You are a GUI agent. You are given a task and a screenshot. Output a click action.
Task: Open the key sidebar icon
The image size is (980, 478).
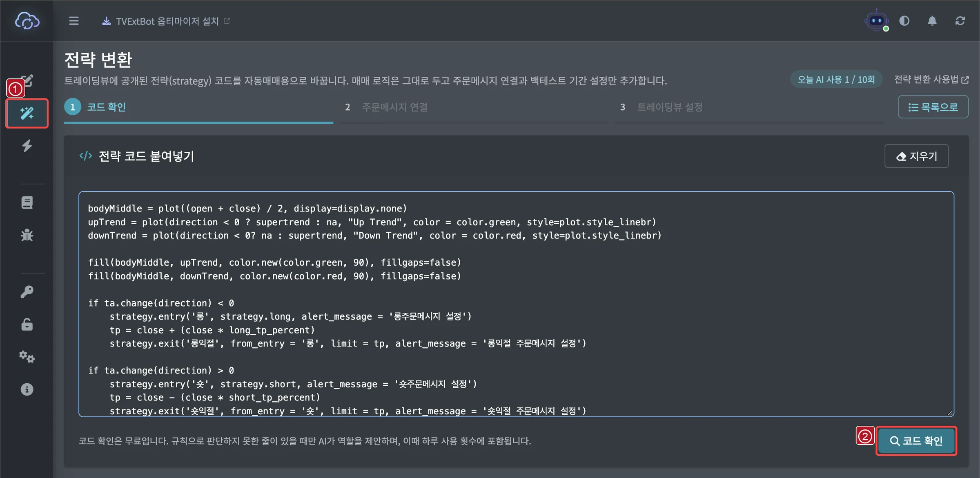pos(27,292)
